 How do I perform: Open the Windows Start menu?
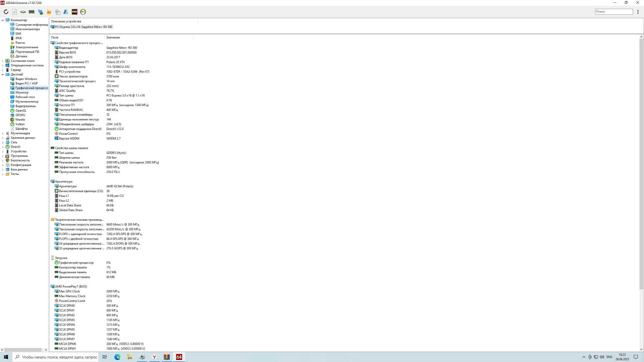pos(6,357)
